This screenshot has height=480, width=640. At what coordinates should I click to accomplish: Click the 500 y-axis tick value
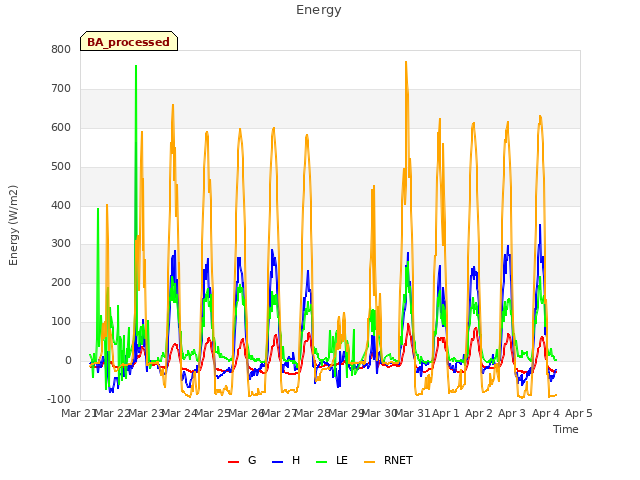[x=61, y=167]
